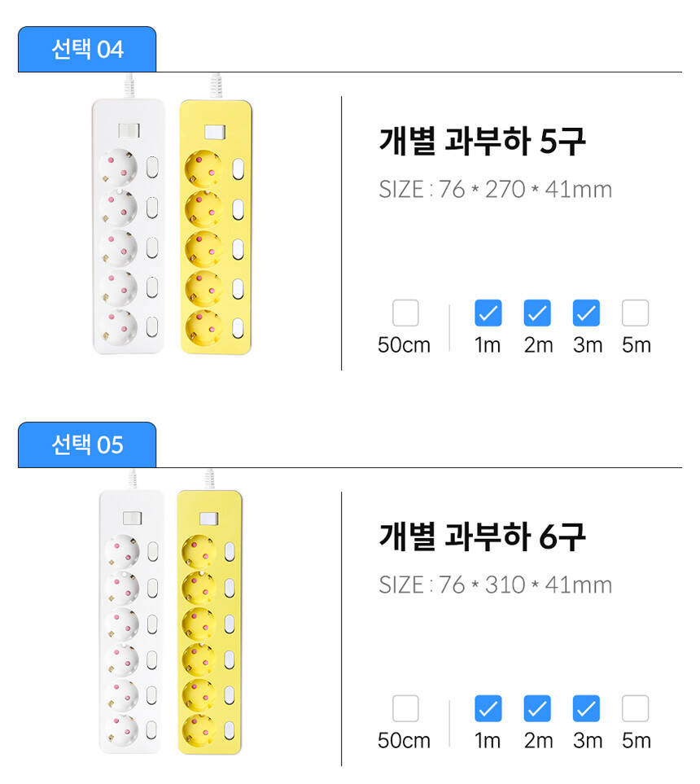Viewport: 700px width, 784px height.
Task: Toggle the 2m checkbox for 개별 과부하 5구
Action: coord(537,313)
